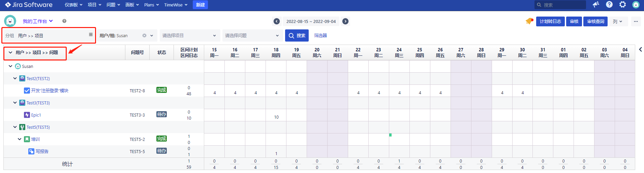This screenshot has width=644, height=173.
Task: Collapse the Test5(TEST5) project row
Action: pyautogui.click(x=15, y=127)
